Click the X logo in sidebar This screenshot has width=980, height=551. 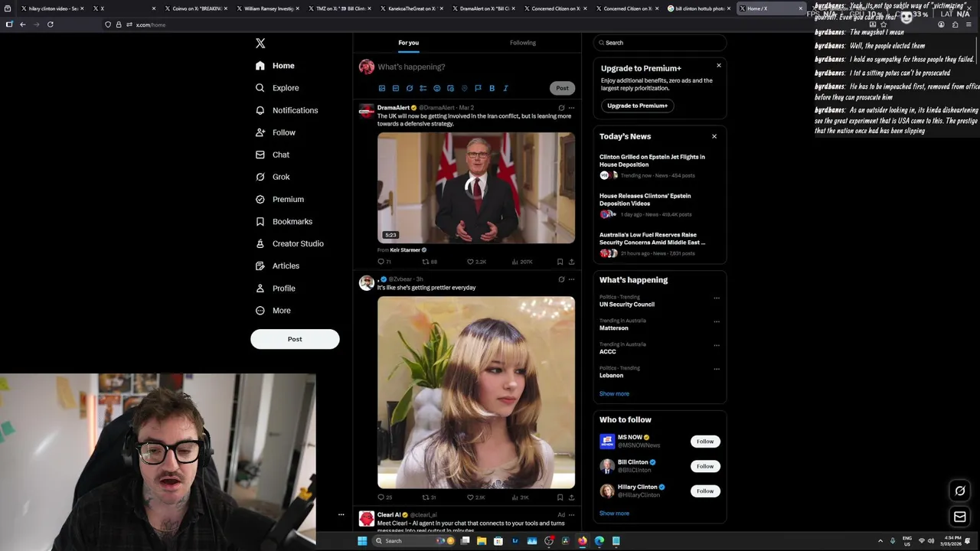(260, 44)
